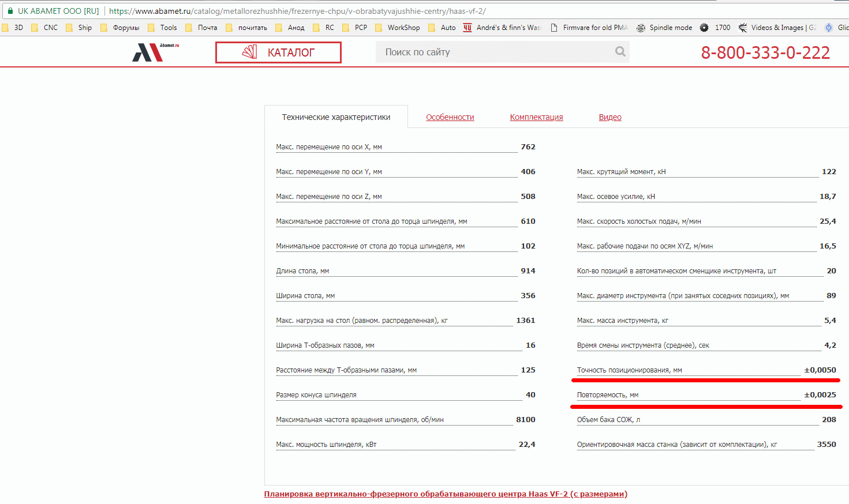Open André's & finn's bookmark
This screenshot has width=849, height=504.
click(502, 28)
